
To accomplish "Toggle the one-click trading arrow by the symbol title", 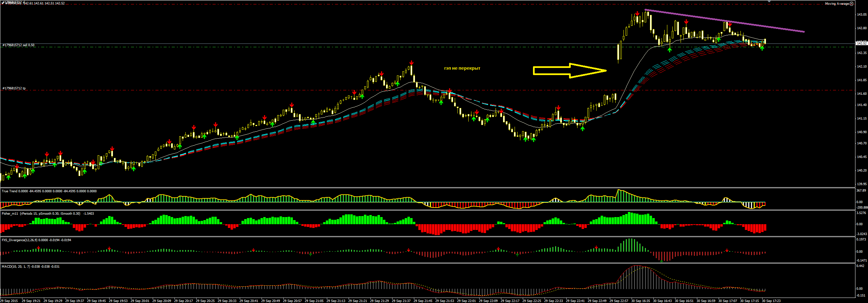I will point(2,3).
